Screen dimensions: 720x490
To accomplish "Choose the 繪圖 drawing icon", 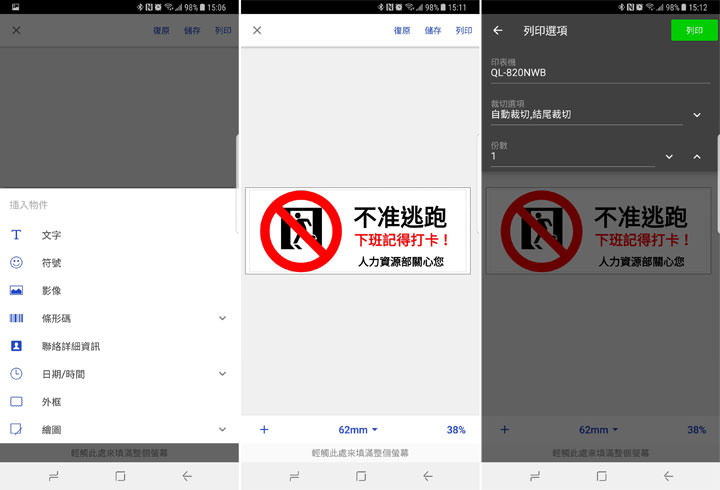I will 16,429.
